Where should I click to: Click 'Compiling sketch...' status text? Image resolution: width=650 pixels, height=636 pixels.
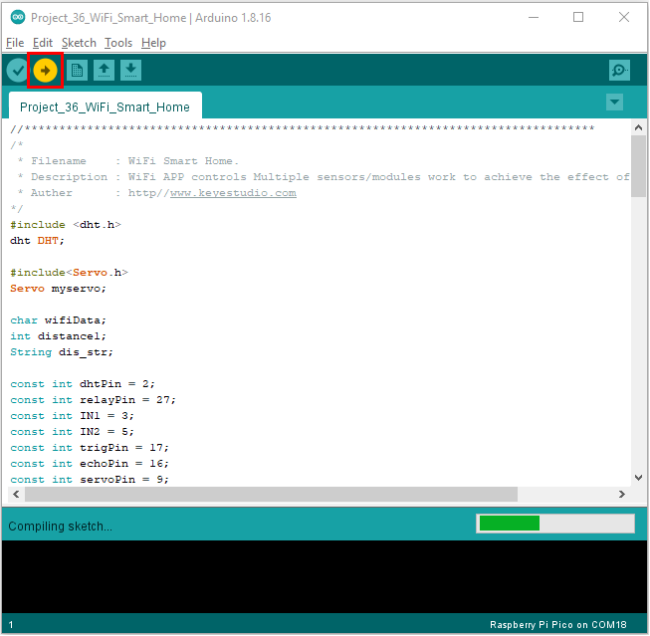(60, 527)
